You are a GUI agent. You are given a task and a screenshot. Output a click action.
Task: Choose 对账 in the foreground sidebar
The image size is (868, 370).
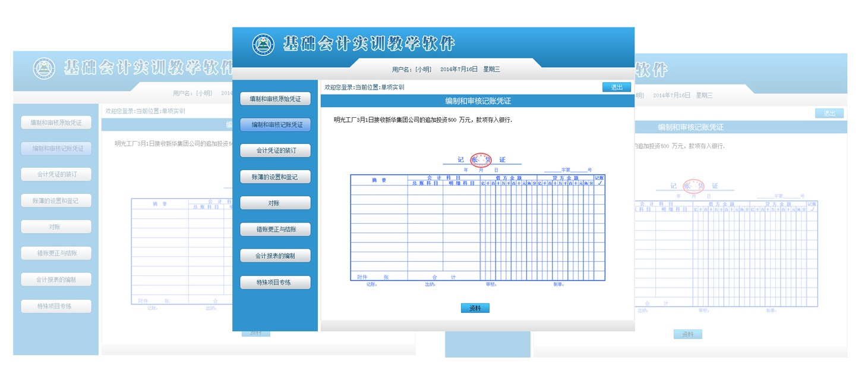pos(275,203)
